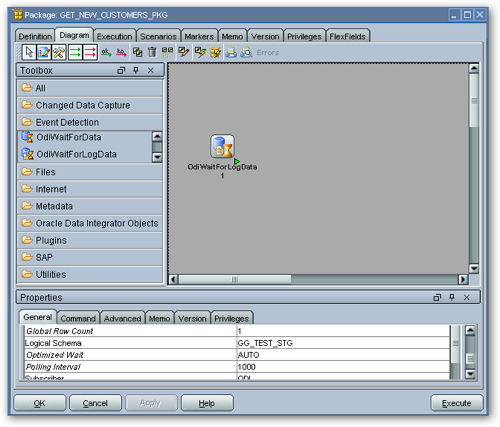Click the crowned package scenario icon
The image size is (500, 427).
point(215,52)
